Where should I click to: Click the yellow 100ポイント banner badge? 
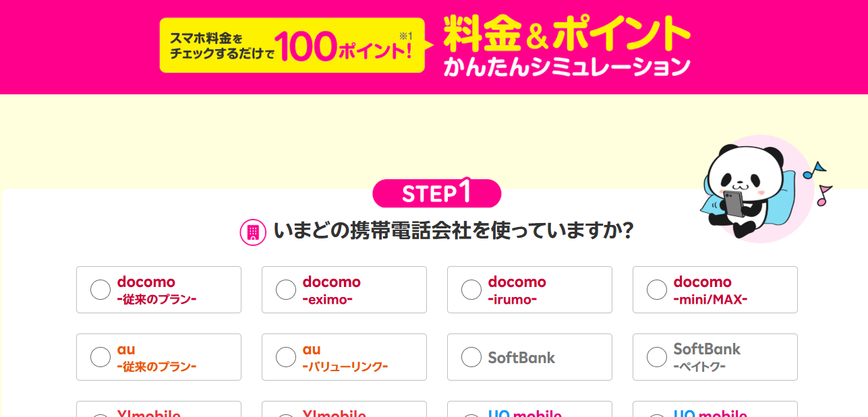(x=291, y=45)
